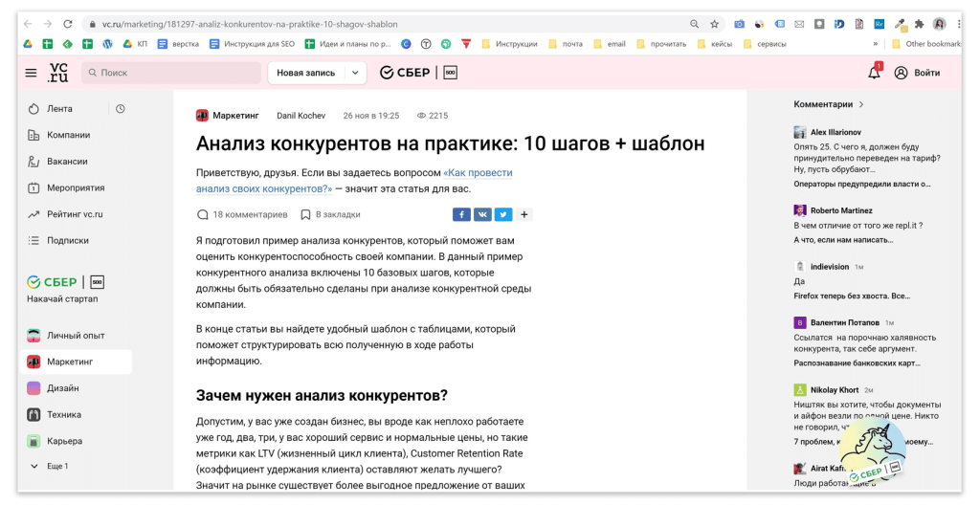Viewport: 980px width, 505px height.
Task: Click the vc.ru logo
Action: (58, 73)
